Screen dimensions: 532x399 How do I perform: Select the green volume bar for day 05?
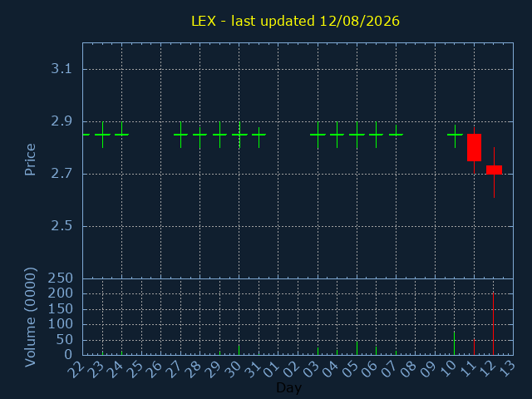pyautogui.click(x=357, y=348)
